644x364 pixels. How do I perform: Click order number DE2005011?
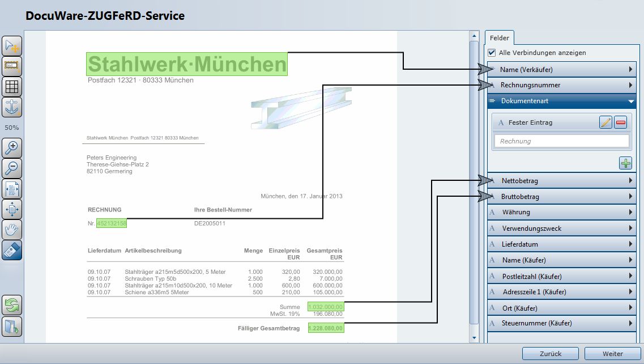210,223
